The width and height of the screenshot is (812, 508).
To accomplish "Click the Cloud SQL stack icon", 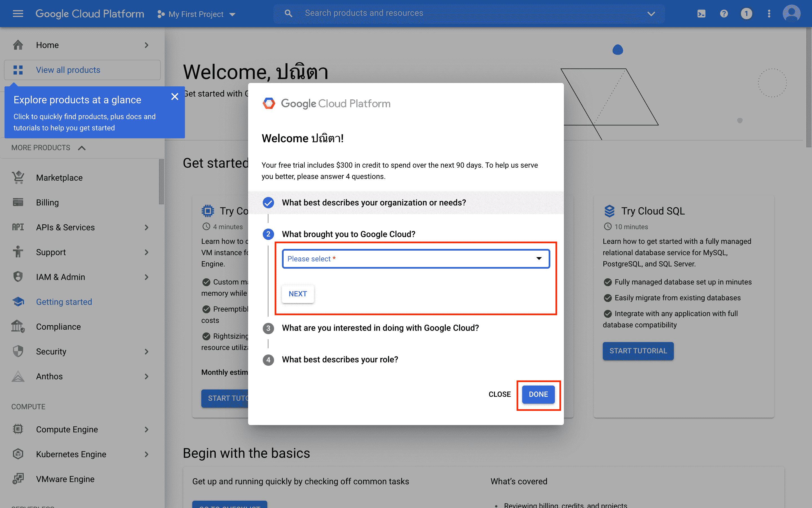I will click(x=609, y=211).
